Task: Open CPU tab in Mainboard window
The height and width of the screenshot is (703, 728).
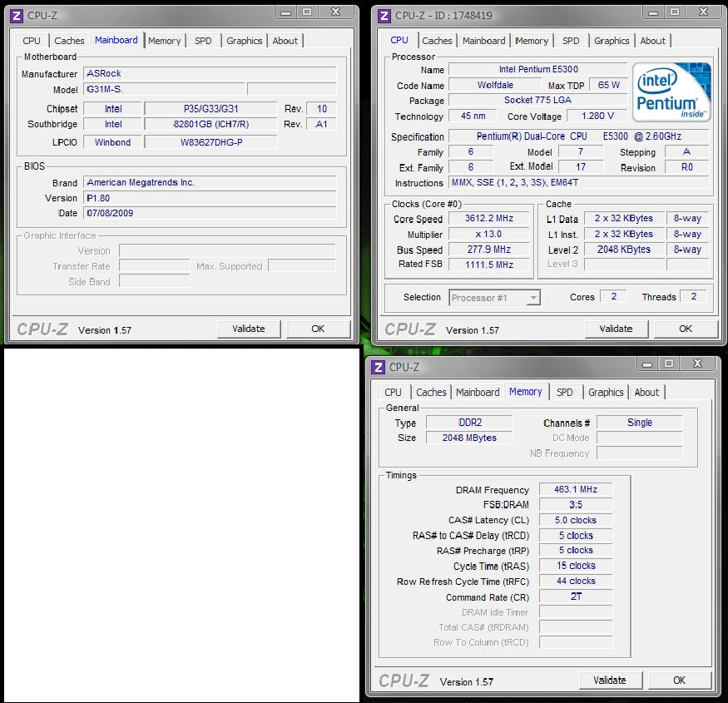Action: 32,41
